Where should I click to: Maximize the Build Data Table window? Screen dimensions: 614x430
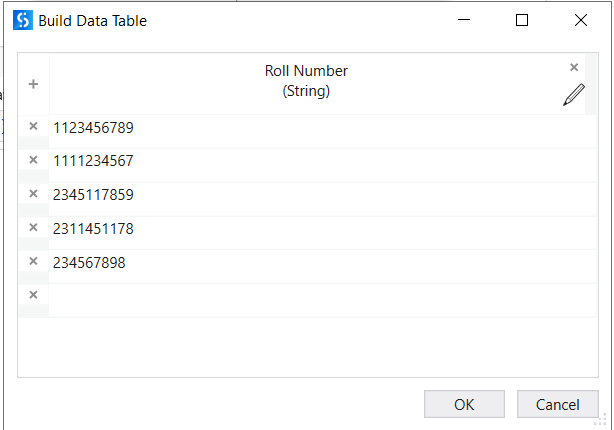pyautogui.click(x=521, y=20)
